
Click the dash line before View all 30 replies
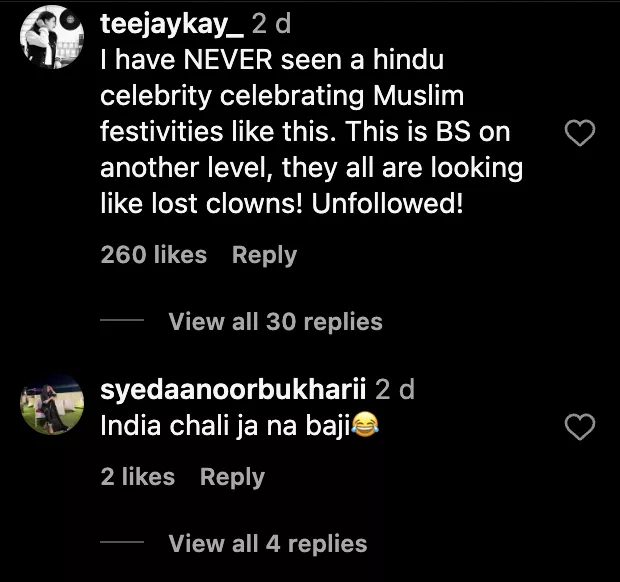point(123,322)
